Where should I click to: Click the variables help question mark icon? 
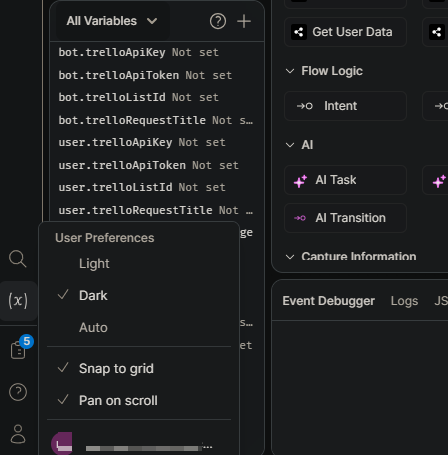click(218, 21)
